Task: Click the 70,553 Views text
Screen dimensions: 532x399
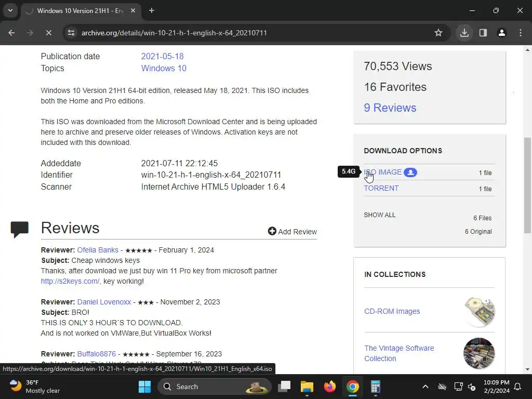Action: pos(397,66)
